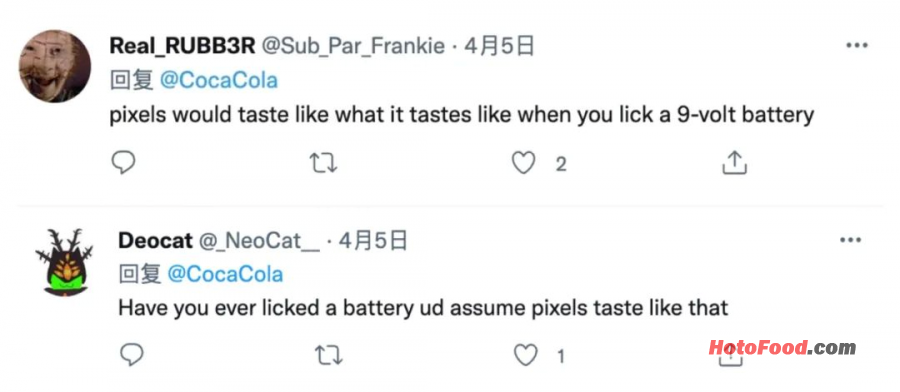Like the Real_RUBB3R tweet with 2 likes

point(523,163)
